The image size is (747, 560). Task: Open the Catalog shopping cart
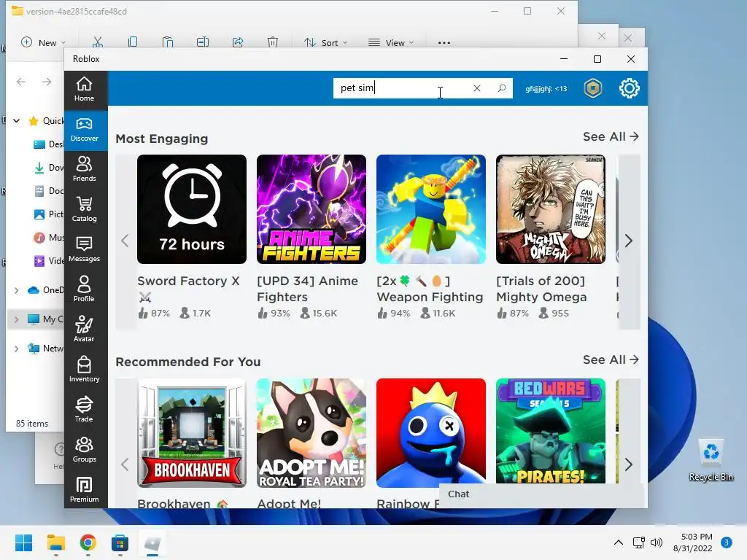85,210
